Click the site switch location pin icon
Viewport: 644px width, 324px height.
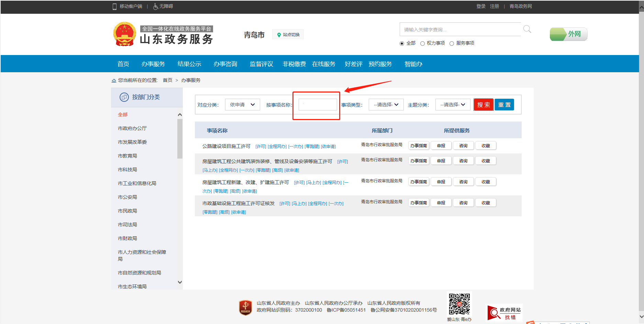(x=279, y=35)
